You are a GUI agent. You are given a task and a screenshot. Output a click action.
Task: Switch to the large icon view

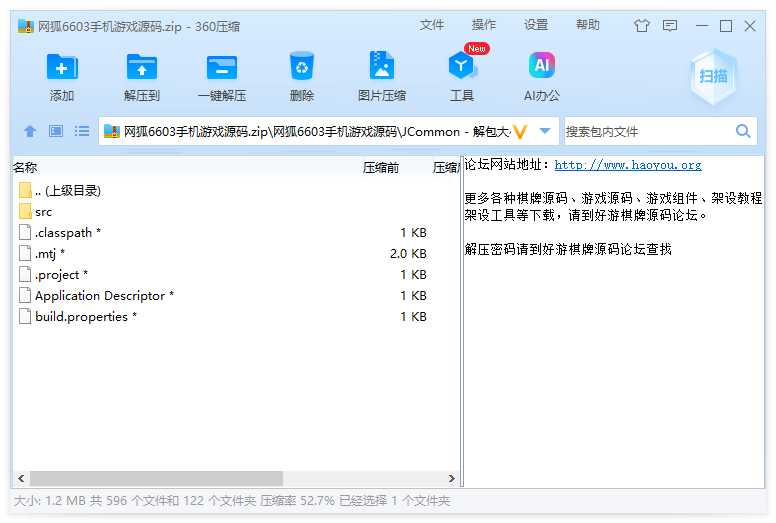click(56, 131)
